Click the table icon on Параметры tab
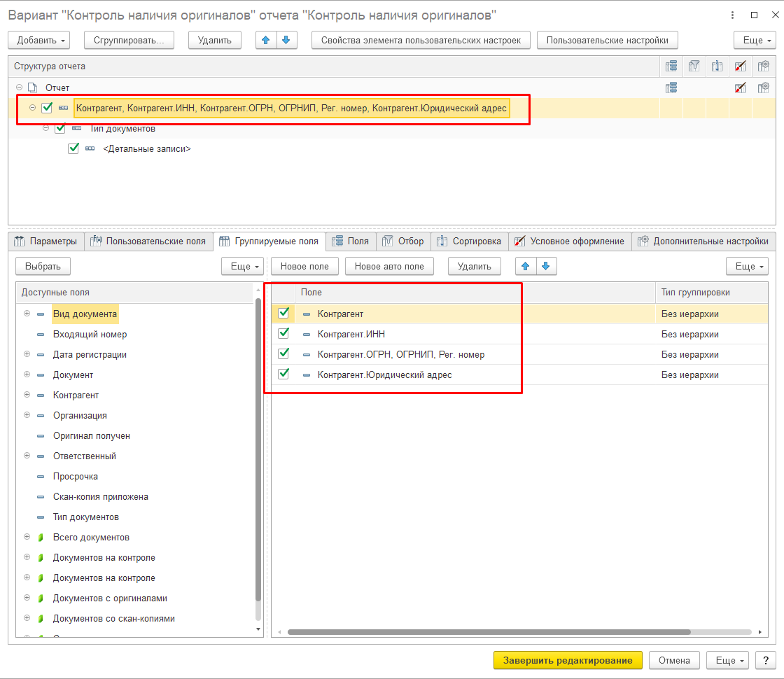This screenshot has height=679, width=784. (20, 241)
